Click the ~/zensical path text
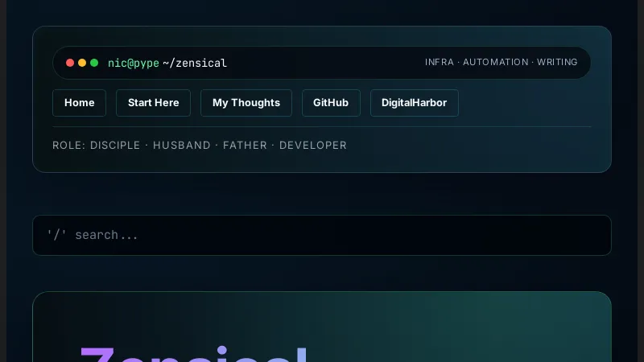The height and width of the screenshot is (362, 644). click(195, 63)
